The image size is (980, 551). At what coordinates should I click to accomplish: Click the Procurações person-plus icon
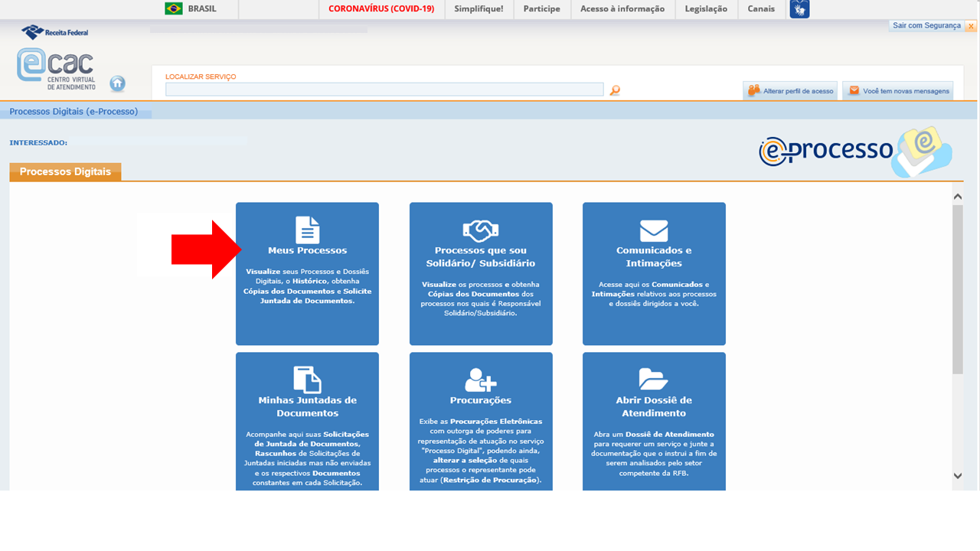(x=480, y=380)
